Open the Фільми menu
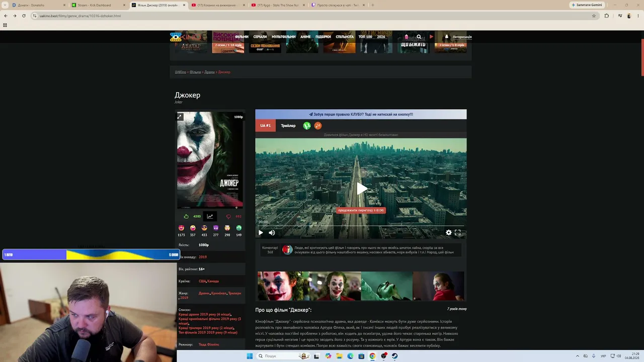The height and width of the screenshot is (362, 644). pyautogui.click(x=242, y=37)
